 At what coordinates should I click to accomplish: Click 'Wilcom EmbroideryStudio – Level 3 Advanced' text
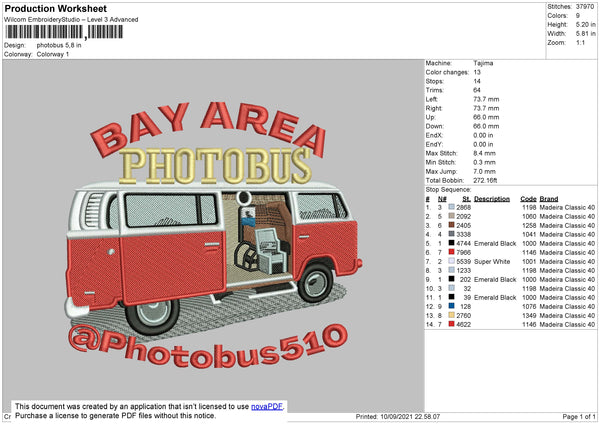click(x=71, y=20)
